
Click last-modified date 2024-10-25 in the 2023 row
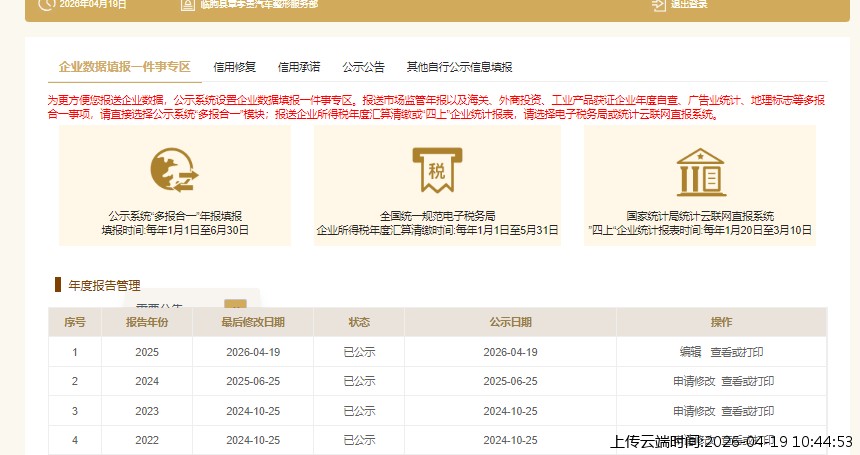click(253, 411)
